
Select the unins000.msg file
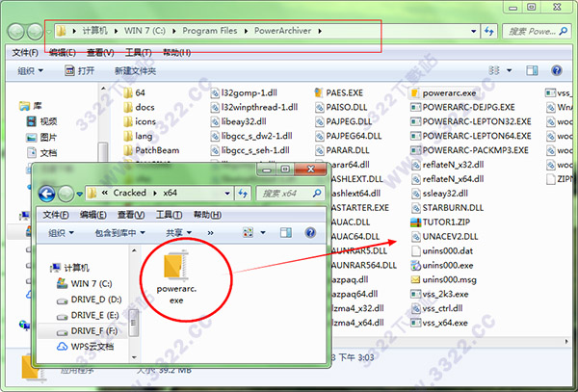pyautogui.click(x=443, y=279)
